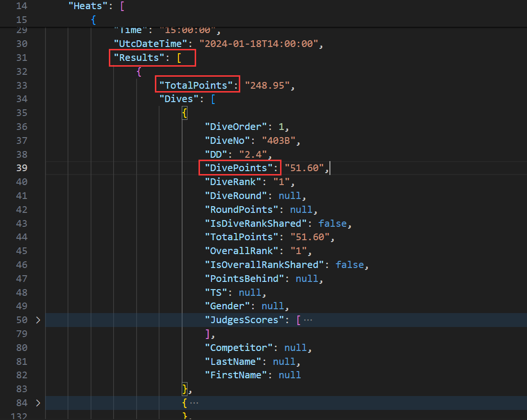This screenshot has height=420, width=527.
Task: Click the inner "TotalPoints" key on line 44
Action: coord(242,237)
